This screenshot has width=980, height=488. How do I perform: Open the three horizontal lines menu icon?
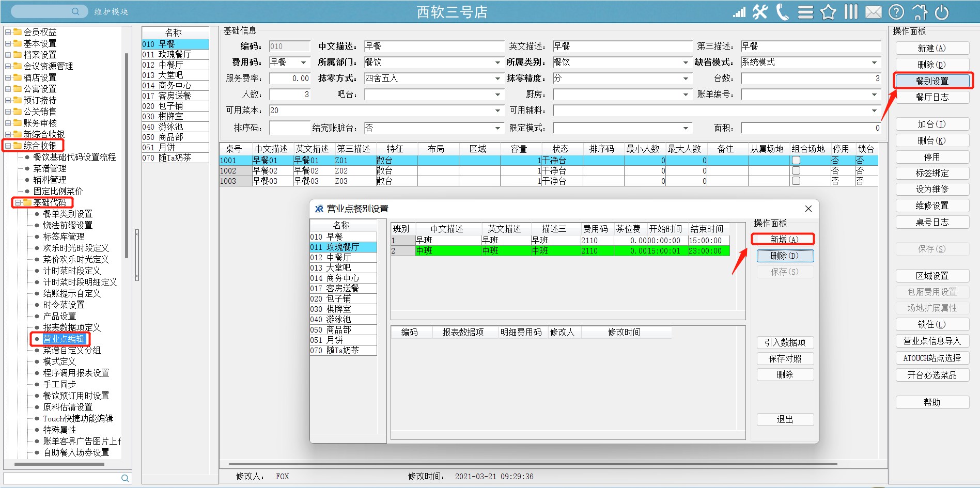pos(805,12)
